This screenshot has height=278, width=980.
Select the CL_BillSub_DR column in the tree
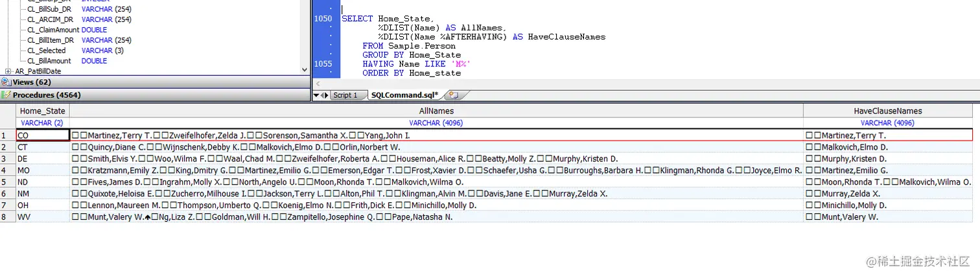pos(51,9)
